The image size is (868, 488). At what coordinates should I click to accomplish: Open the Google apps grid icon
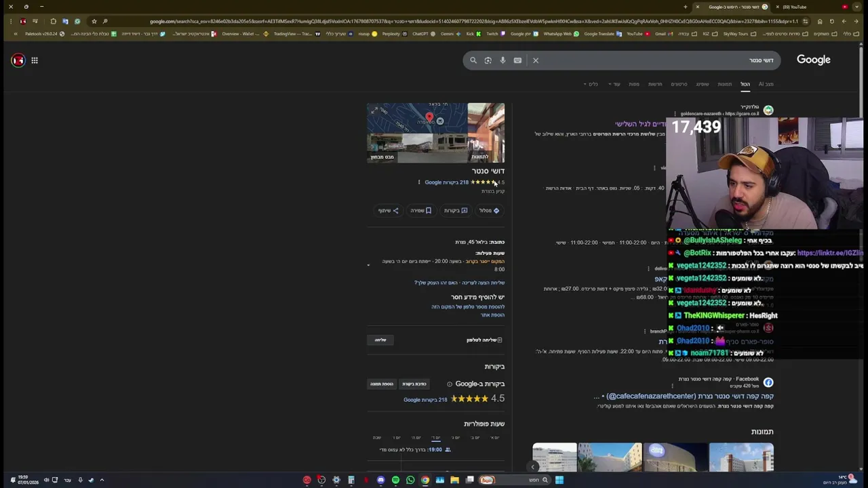[x=35, y=60]
